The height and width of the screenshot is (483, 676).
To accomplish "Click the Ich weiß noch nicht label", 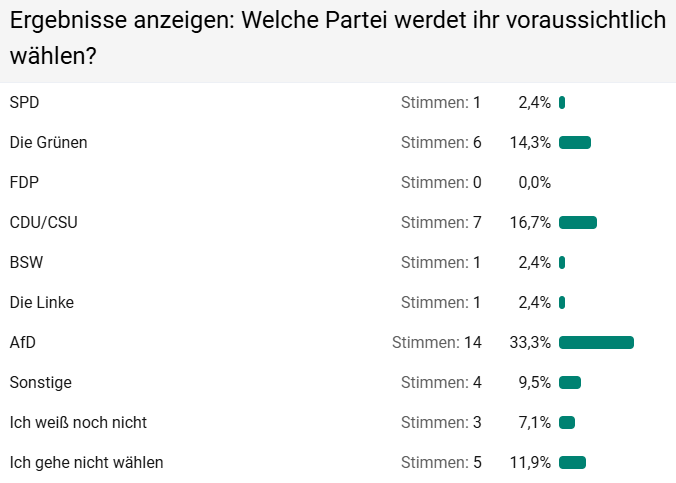I will [78, 422].
